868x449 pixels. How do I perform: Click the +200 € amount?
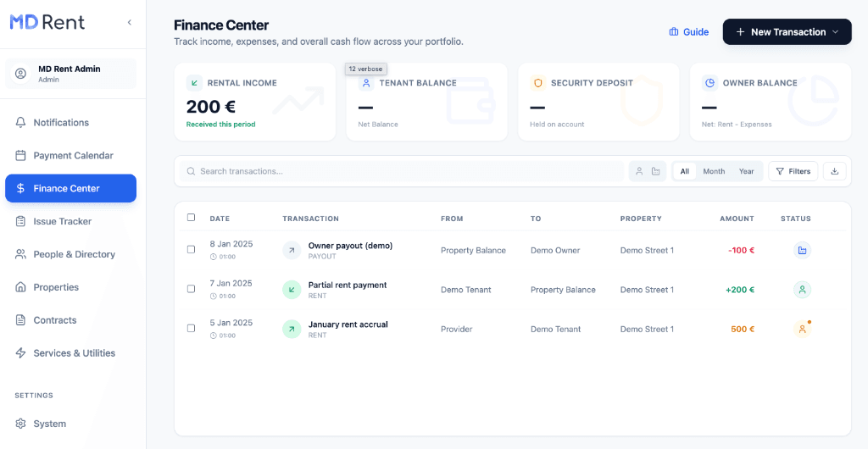[x=740, y=290]
